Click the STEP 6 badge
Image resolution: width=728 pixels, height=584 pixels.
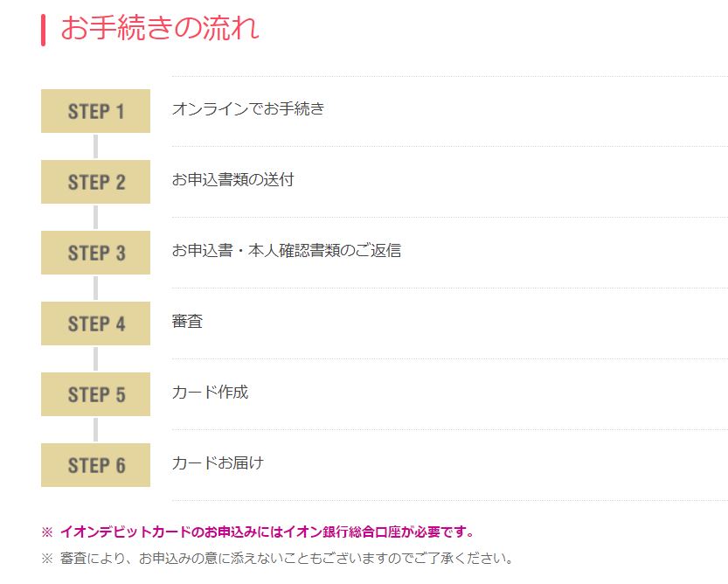click(x=95, y=465)
